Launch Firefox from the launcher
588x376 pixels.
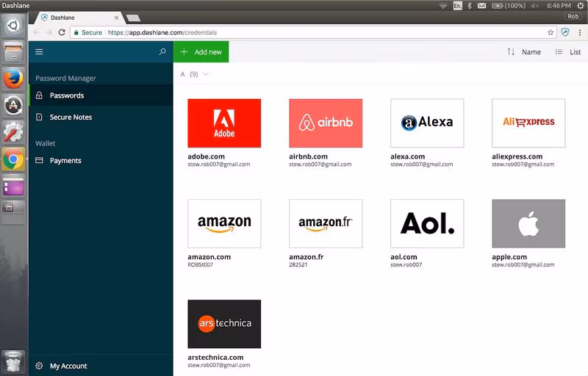coord(13,79)
